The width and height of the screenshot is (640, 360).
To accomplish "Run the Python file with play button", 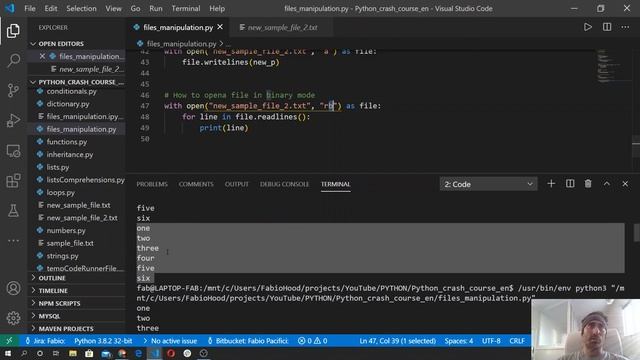I will point(587,27).
